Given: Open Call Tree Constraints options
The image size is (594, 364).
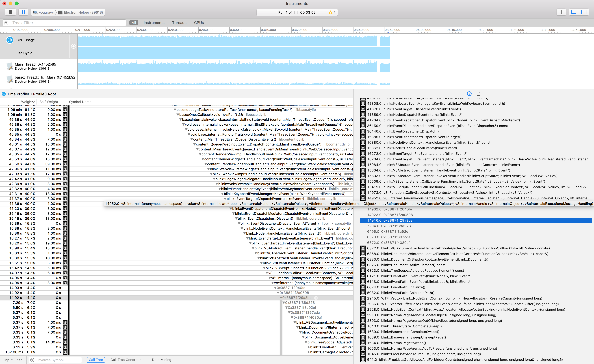Looking at the screenshot, I should point(128,360).
